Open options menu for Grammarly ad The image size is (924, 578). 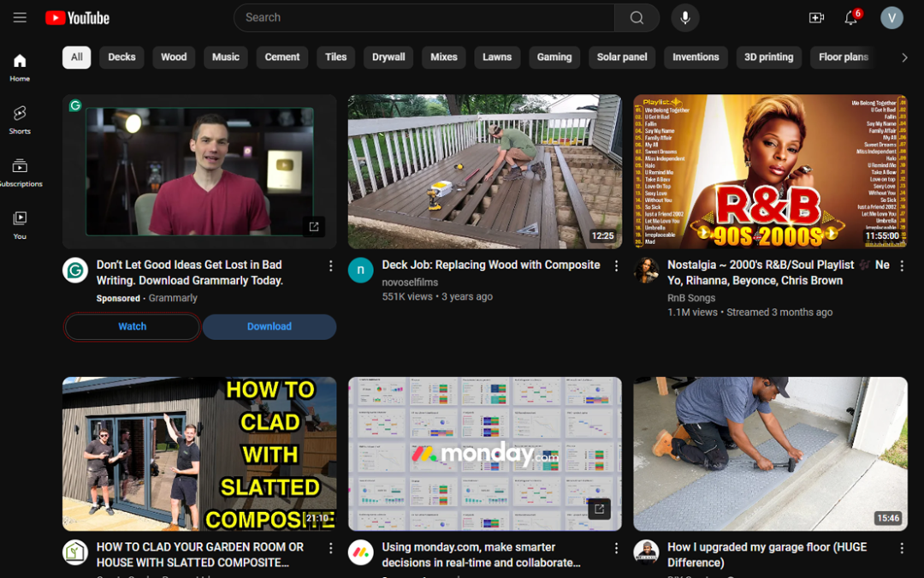(331, 266)
